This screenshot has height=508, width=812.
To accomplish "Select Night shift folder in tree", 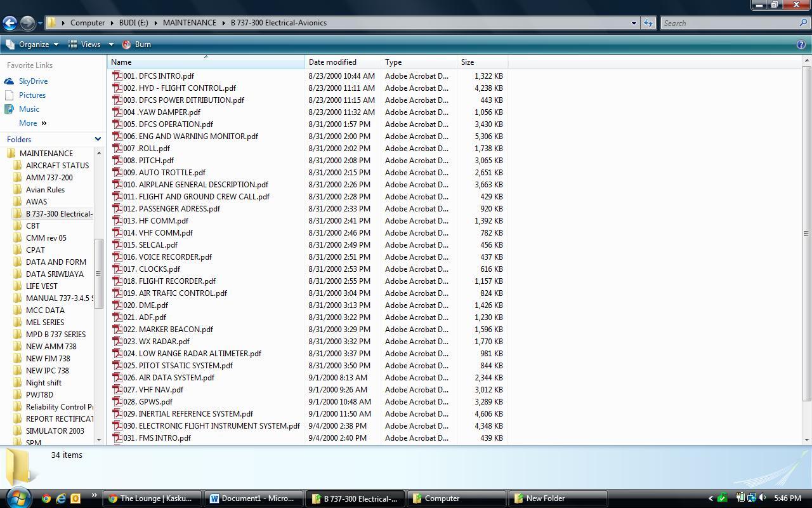I will point(44,383).
